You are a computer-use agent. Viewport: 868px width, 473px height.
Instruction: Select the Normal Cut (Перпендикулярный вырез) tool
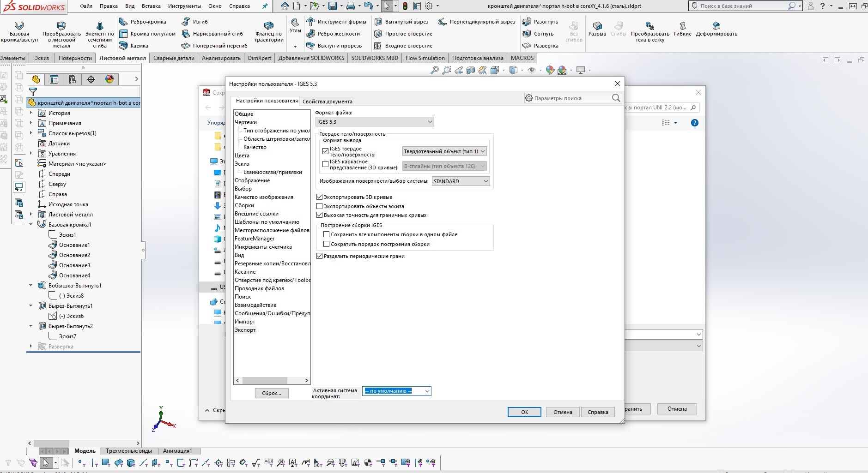[x=477, y=22]
